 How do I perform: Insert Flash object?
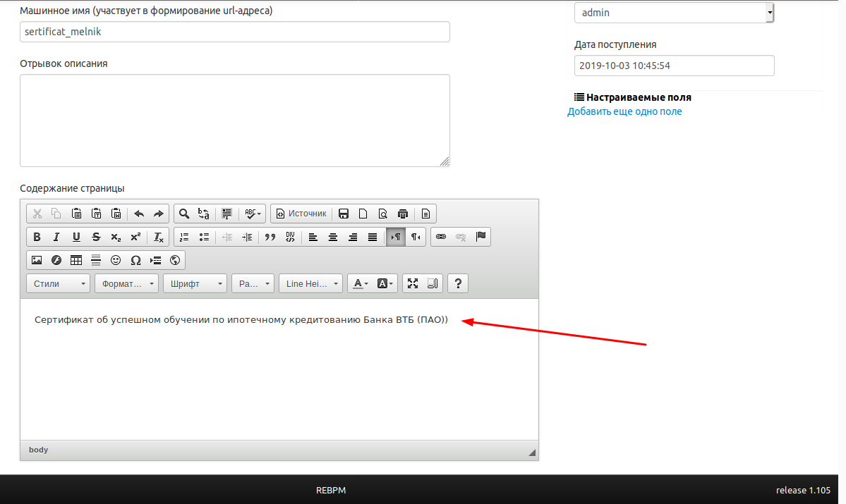pyautogui.click(x=56, y=260)
